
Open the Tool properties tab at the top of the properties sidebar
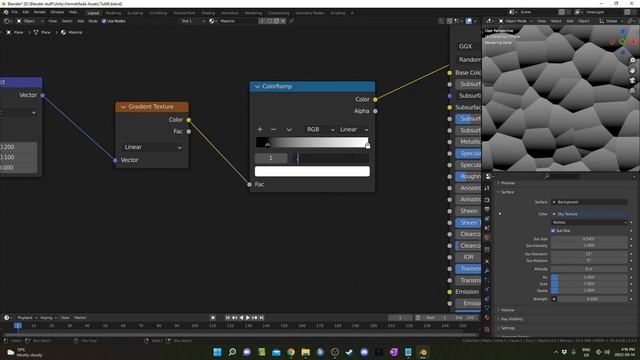tap(487, 188)
